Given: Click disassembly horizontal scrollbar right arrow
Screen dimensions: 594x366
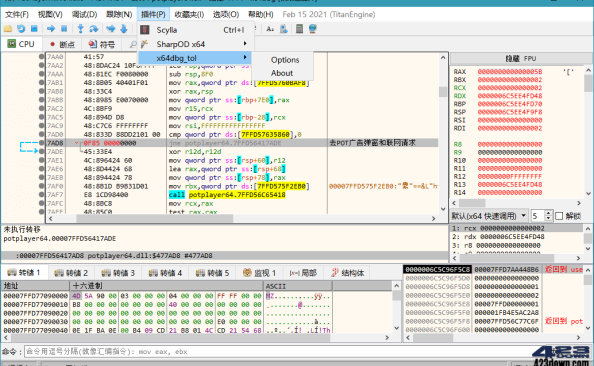Looking at the screenshot, I should coord(434,219).
